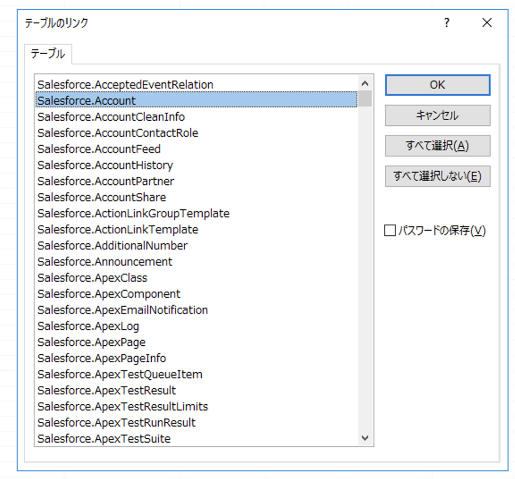
Task: Select Salesforce.AdditionalNumber
Action: click(197, 246)
